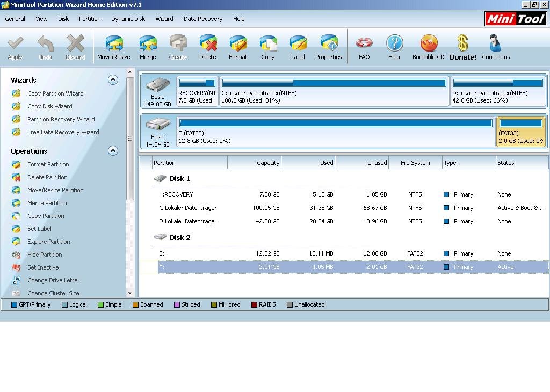Screen dimensions: 550x392
Task: Open the View menu
Action: 41,19
